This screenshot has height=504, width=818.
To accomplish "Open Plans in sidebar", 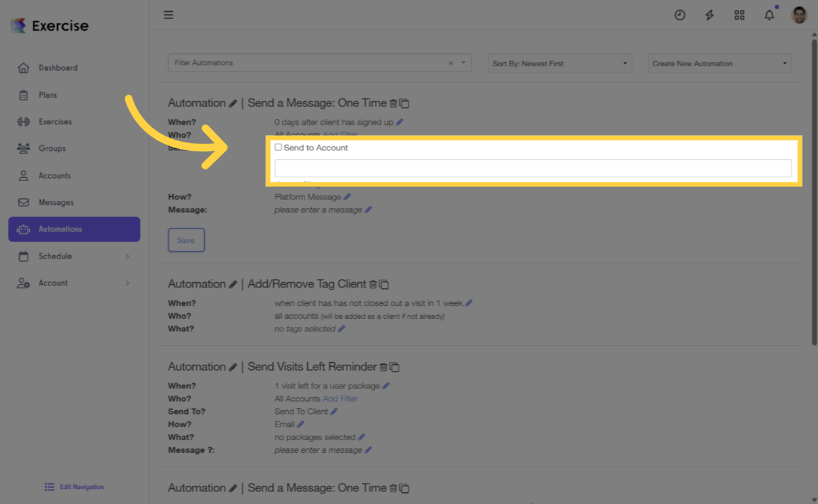I will (74, 95).
